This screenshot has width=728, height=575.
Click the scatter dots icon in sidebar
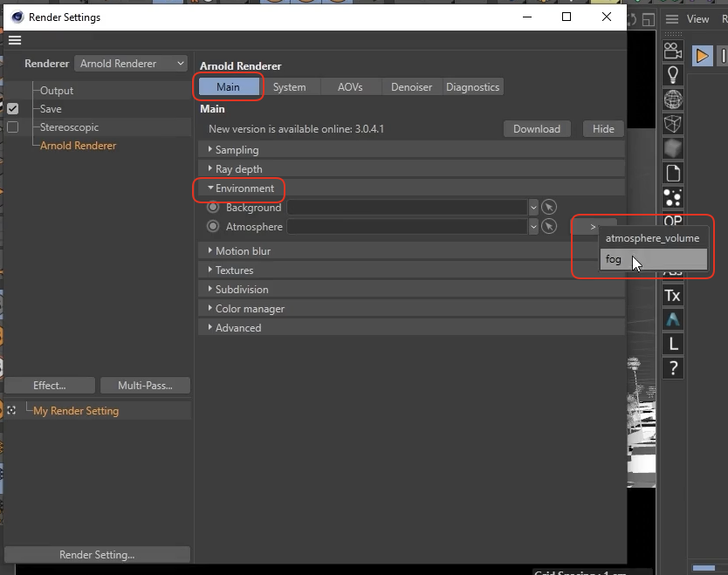tap(673, 198)
